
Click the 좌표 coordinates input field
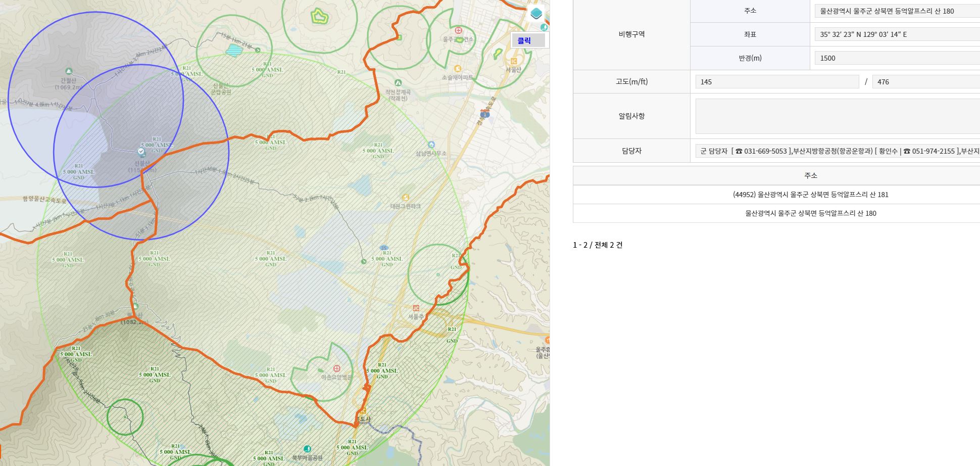897,34
